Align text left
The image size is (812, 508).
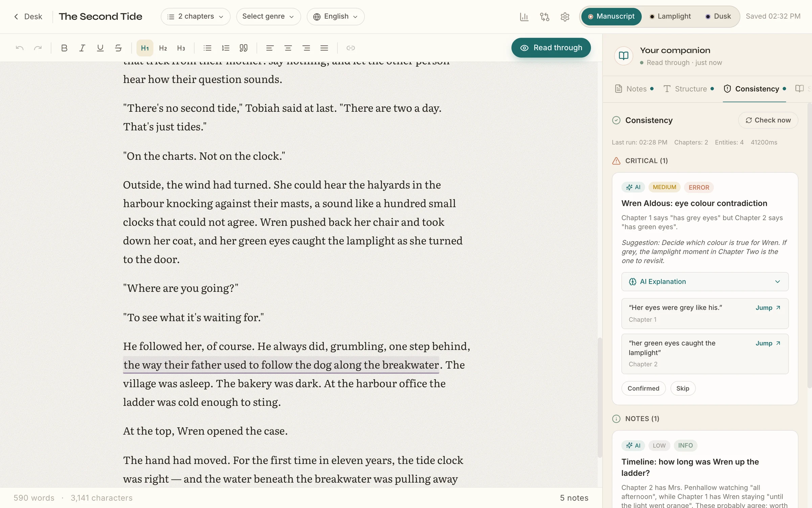click(270, 48)
